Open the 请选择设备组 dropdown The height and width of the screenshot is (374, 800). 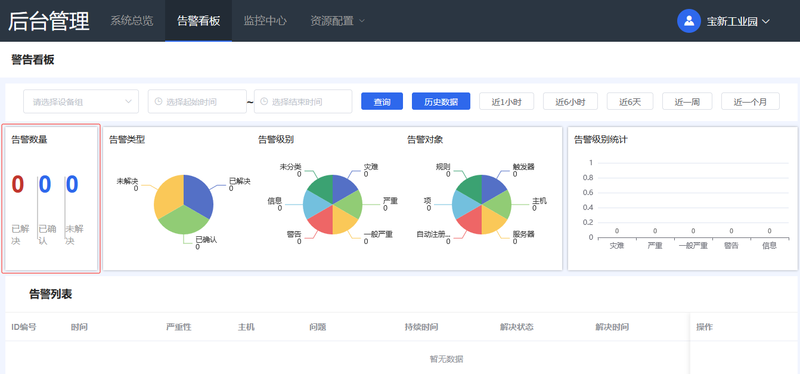click(x=81, y=102)
